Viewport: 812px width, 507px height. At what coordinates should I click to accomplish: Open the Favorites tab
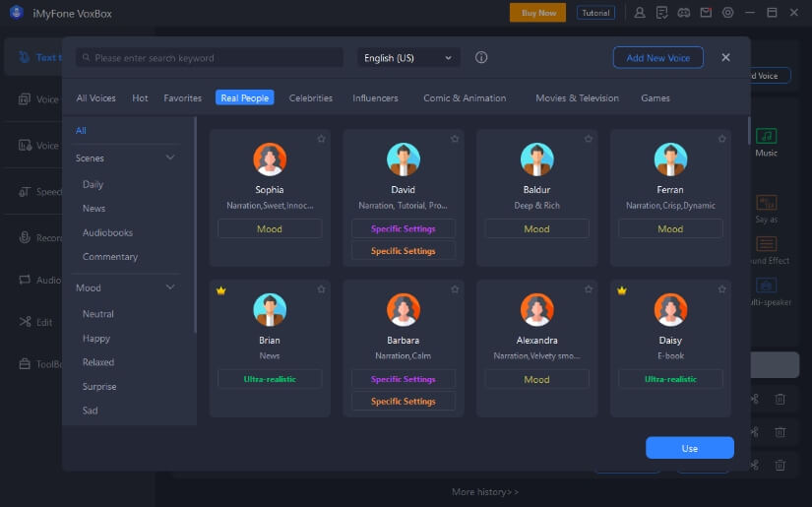click(x=182, y=97)
